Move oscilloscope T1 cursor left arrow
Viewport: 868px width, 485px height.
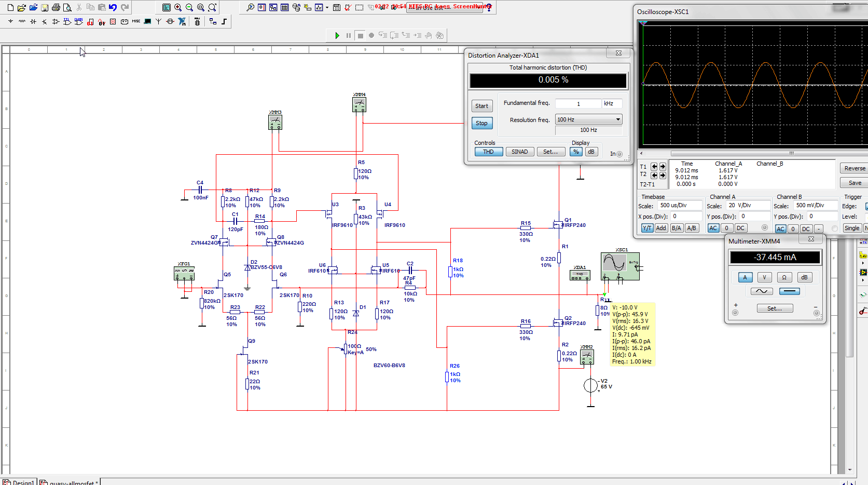pos(654,167)
